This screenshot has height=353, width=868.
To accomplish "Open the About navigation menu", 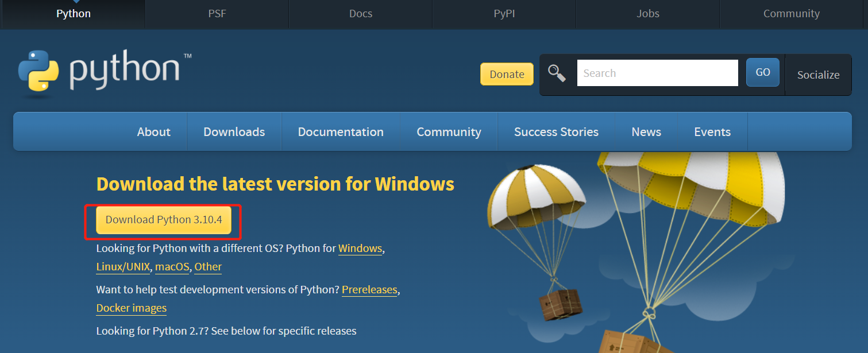I will click(x=153, y=132).
